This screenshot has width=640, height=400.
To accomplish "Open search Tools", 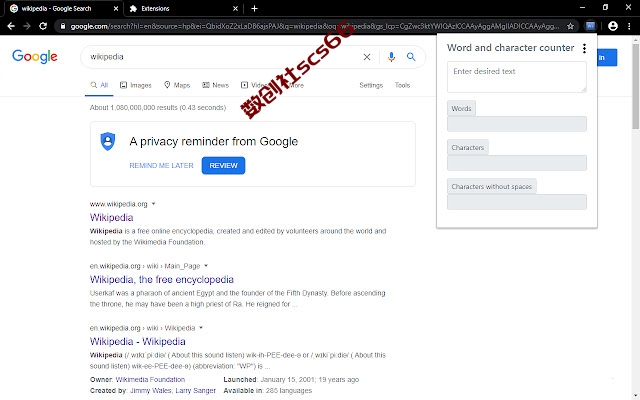I will (402, 85).
